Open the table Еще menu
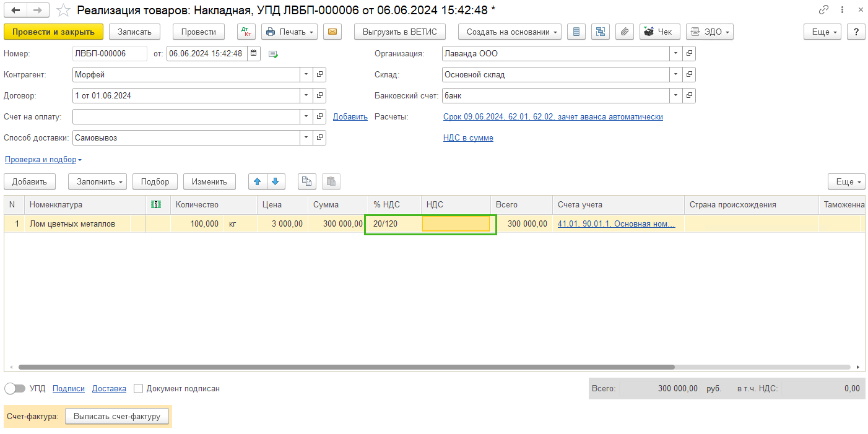The height and width of the screenshot is (434, 868). coord(846,181)
